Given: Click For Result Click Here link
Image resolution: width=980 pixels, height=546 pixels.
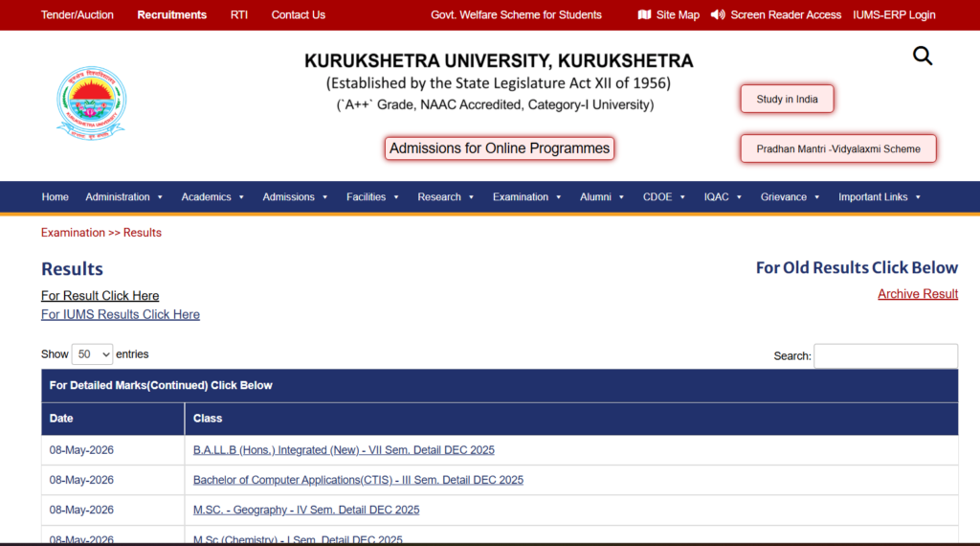Looking at the screenshot, I should [x=100, y=296].
